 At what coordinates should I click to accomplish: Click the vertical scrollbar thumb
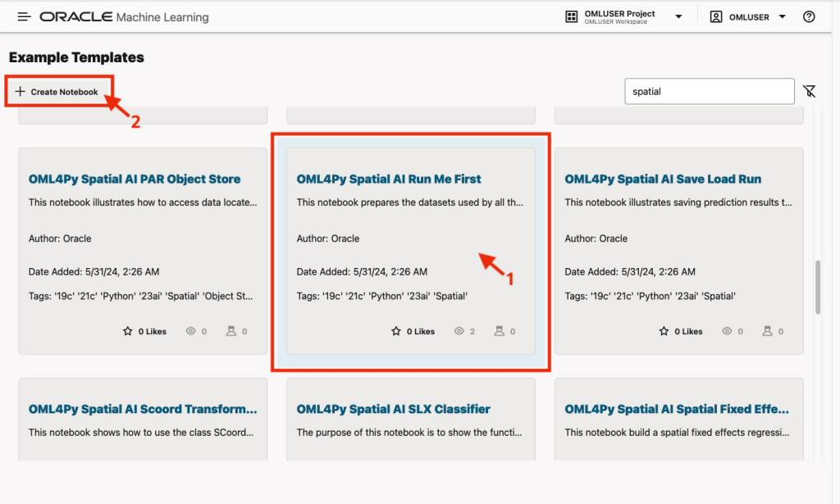pyautogui.click(x=818, y=287)
